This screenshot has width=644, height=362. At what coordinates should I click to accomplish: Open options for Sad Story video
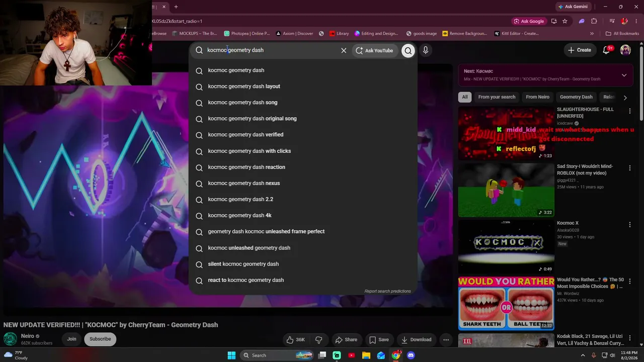pos(629,168)
